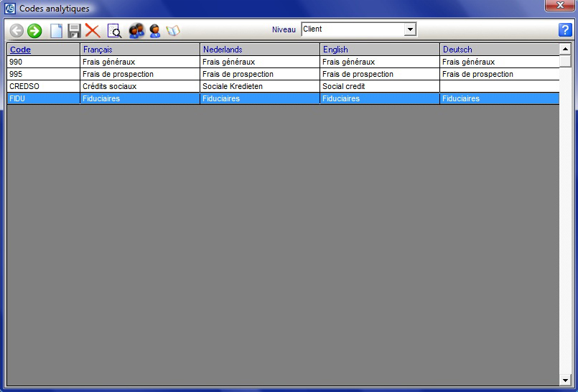Screen dimensions: 578x392
Task: Close the Codes analytiques window
Action: click(560, 6)
